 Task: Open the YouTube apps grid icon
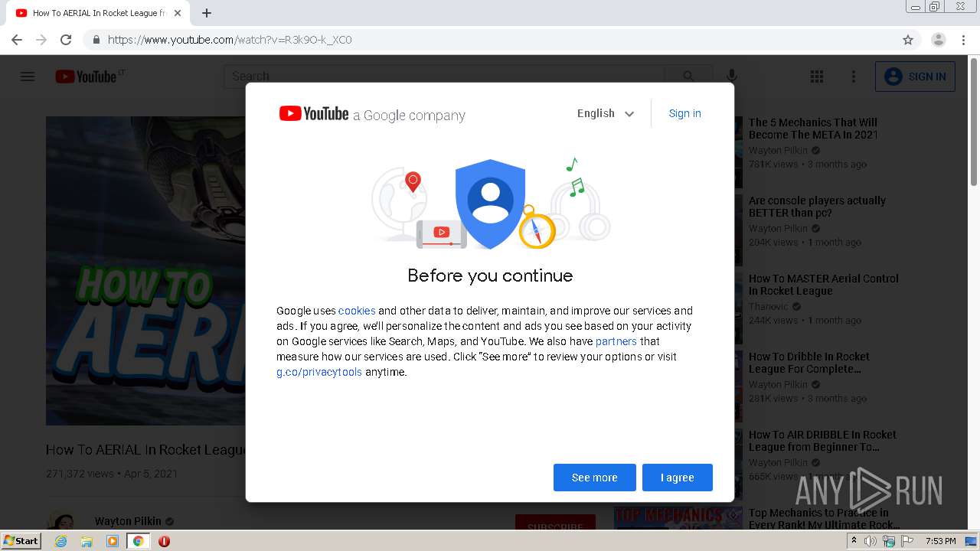pos(817,77)
